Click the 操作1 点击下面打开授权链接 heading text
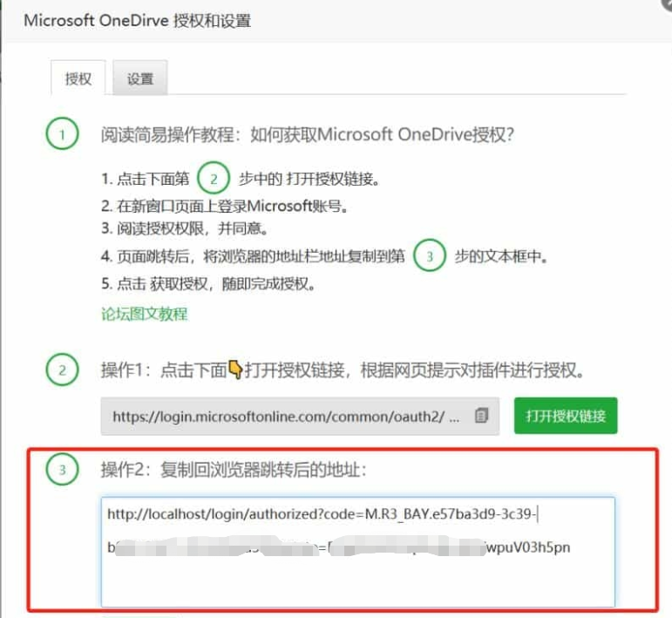672x618 pixels. [343, 370]
